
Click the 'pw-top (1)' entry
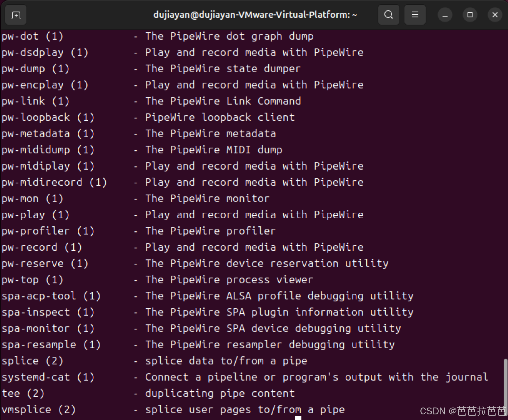tap(32, 280)
